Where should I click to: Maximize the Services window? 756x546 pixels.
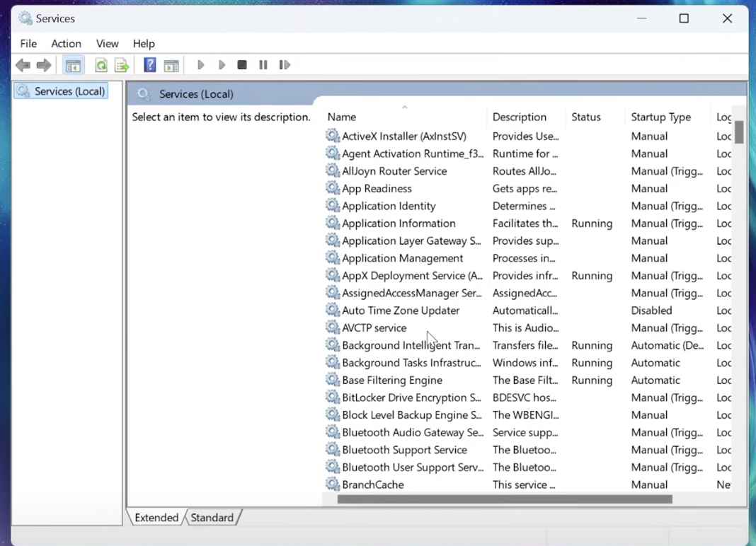tap(684, 18)
